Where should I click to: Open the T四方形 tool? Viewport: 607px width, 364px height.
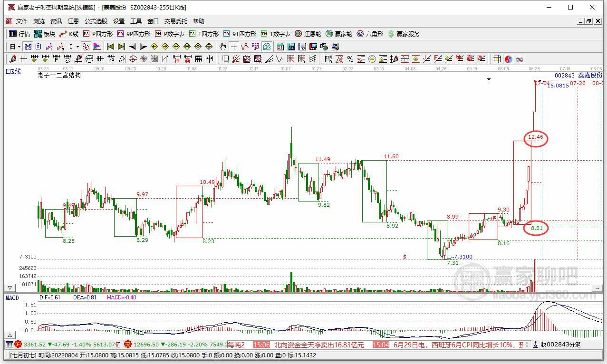click(204, 34)
